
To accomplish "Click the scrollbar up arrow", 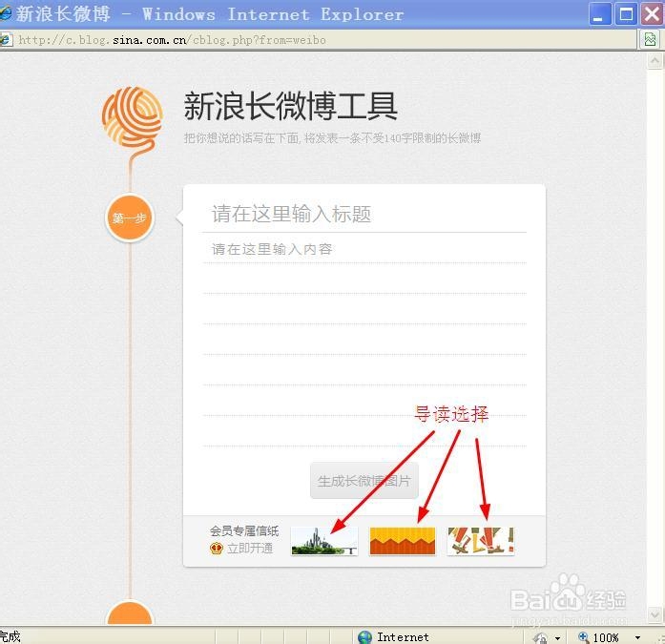I will [x=655, y=61].
